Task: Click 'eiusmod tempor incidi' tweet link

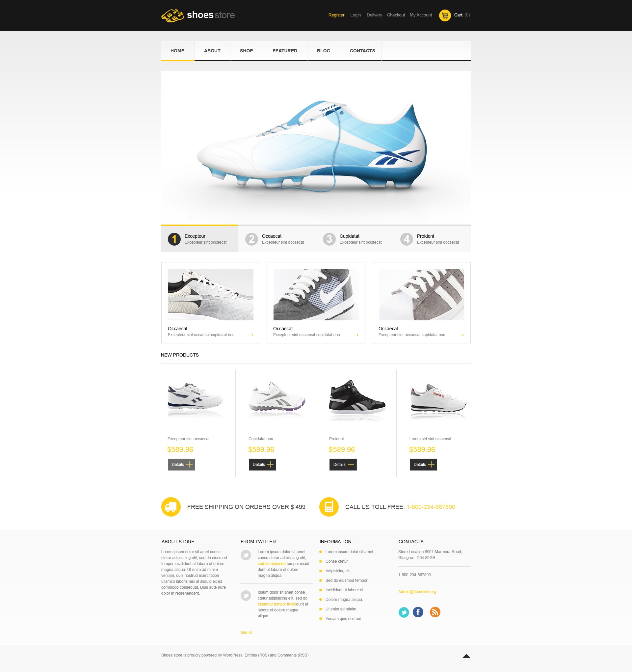Action: click(x=277, y=604)
